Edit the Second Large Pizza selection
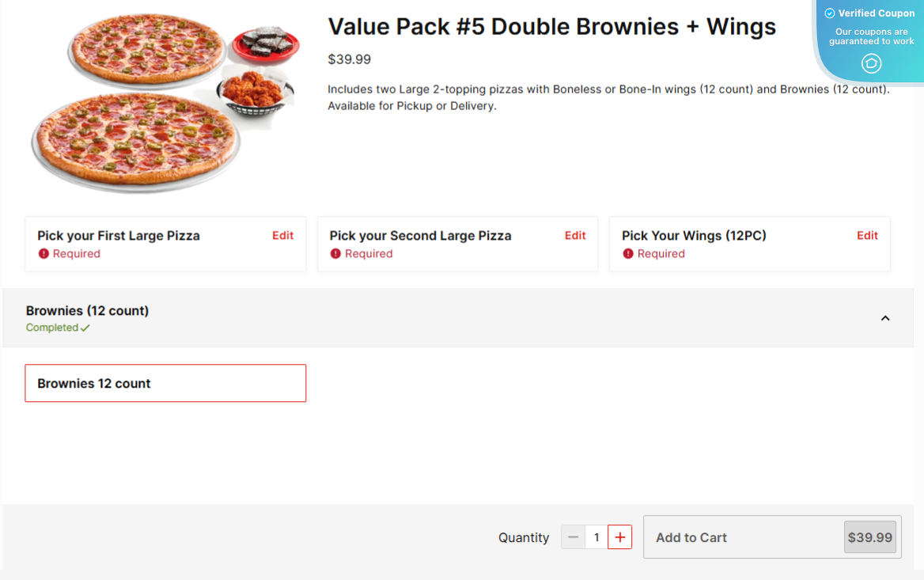Image resolution: width=924 pixels, height=580 pixels. click(575, 236)
